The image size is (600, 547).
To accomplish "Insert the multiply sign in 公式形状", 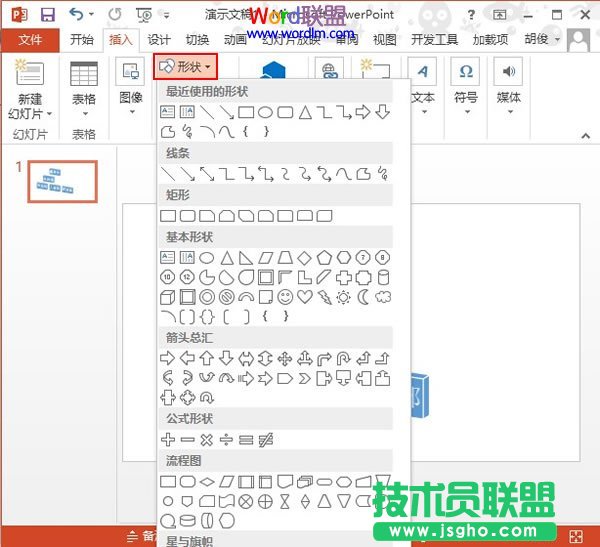I will 207,440.
